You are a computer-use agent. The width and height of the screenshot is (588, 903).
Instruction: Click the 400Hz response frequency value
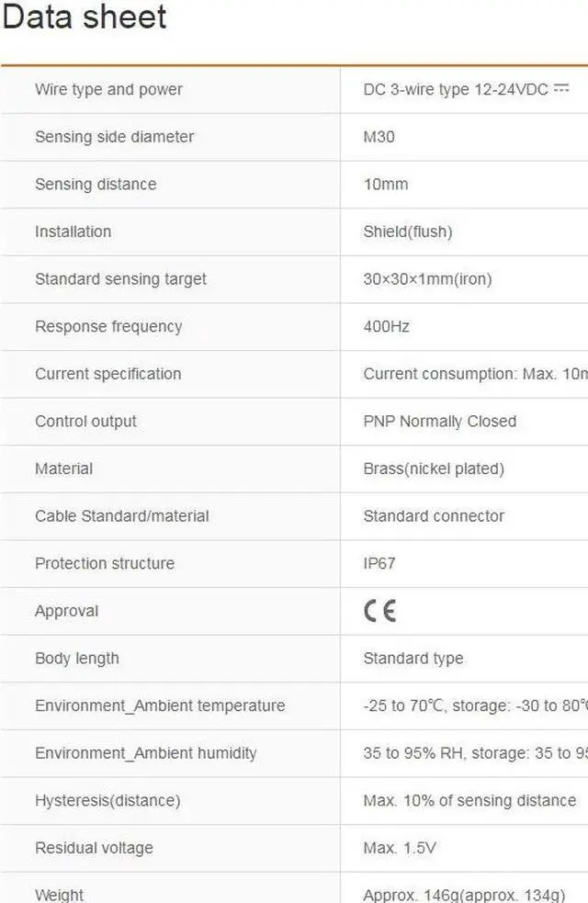click(x=387, y=326)
